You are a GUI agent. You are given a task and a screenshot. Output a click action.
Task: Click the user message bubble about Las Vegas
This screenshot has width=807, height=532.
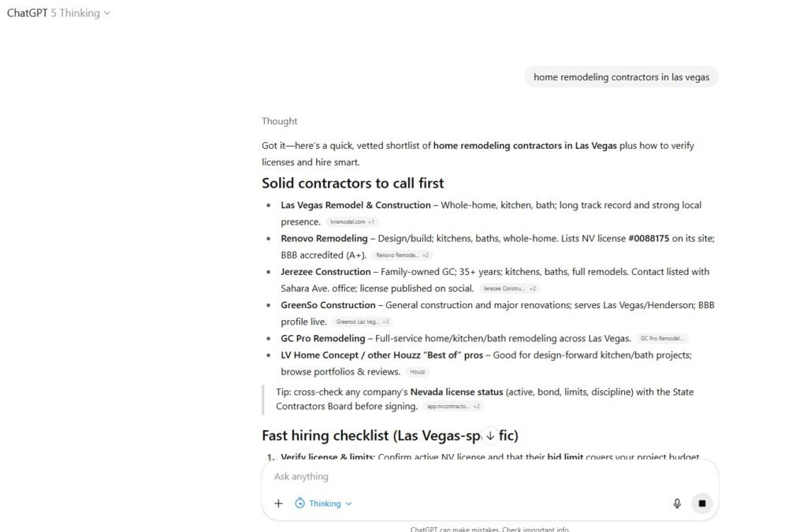tap(621, 77)
